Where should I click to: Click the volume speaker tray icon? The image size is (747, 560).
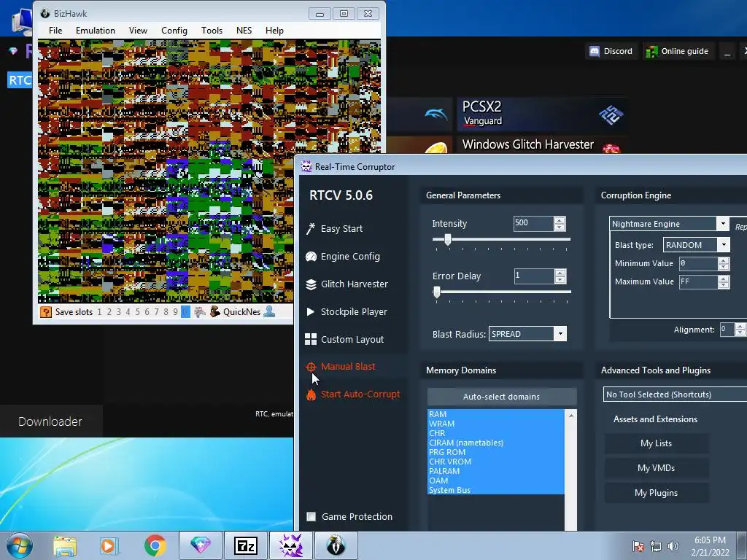click(x=673, y=546)
